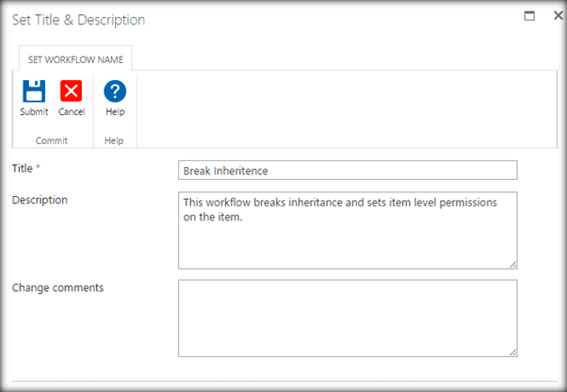
Task: Select the SET WORKFLOW NAME tab
Action: coord(74,58)
